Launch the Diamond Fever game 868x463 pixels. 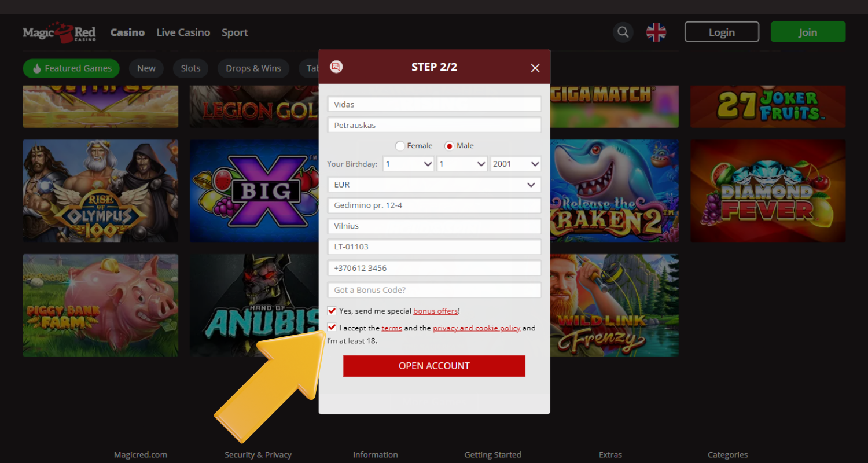tap(768, 191)
